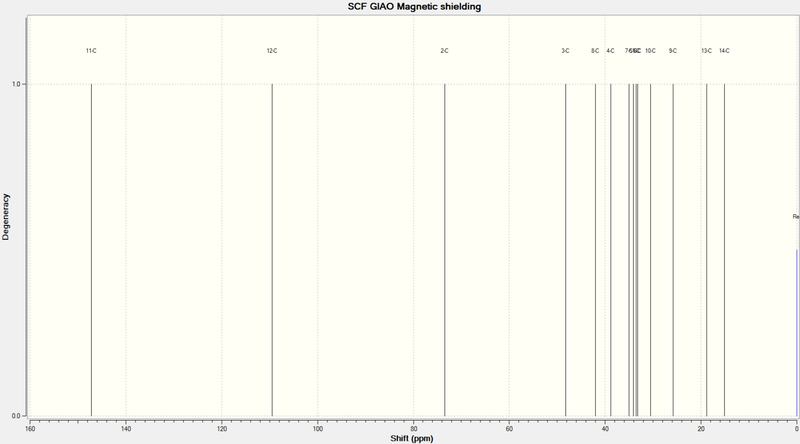Select the peak line under label 8-C
Image resolution: width=800 pixels, height=444 pixels.
click(595, 250)
